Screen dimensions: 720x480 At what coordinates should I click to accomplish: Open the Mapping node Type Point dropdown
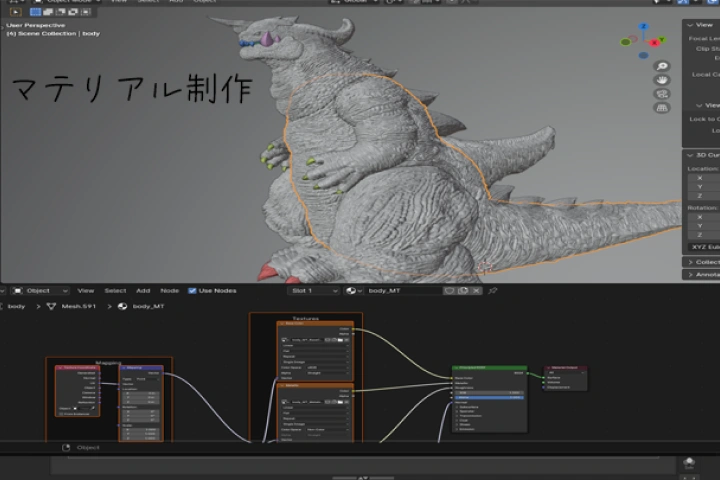(147, 379)
